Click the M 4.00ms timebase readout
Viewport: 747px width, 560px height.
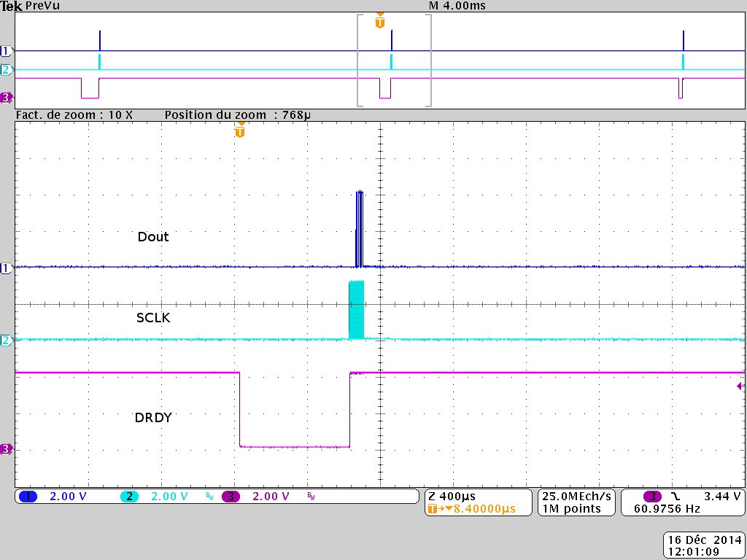point(457,6)
